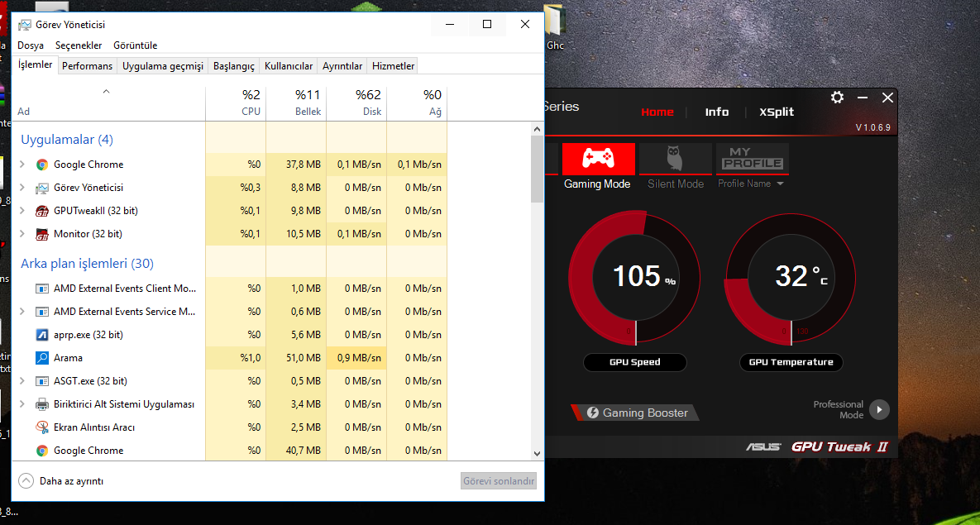
Task: Open the Info tab in GPU Tweak
Action: pyautogui.click(x=717, y=112)
